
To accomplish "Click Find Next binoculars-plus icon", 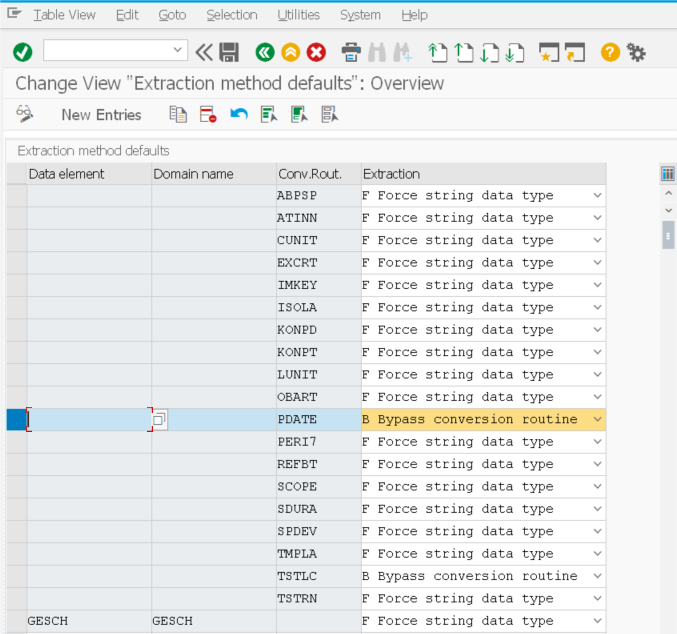I will click(x=403, y=53).
